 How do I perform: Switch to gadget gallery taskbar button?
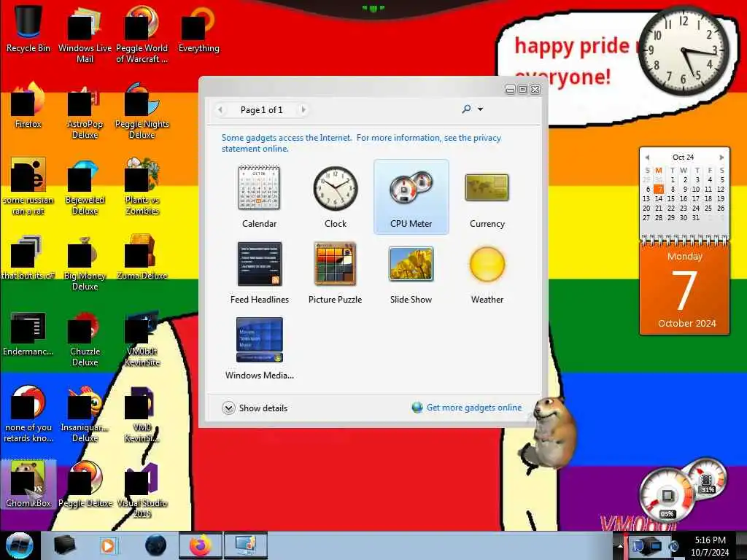point(245,545)
